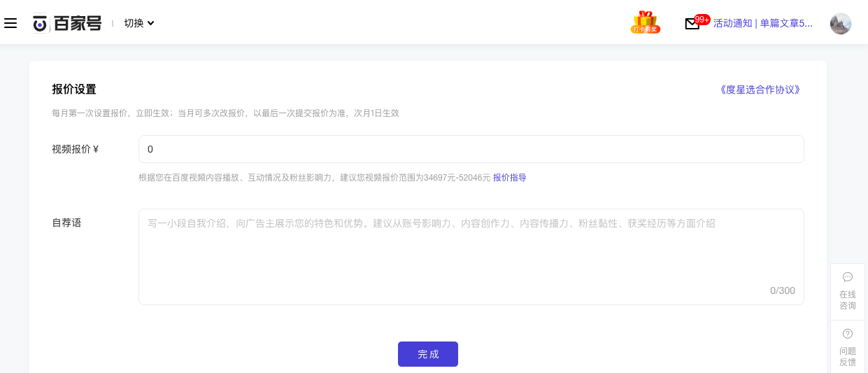
Task: Click the 百家号 logo
Action: 67,23
